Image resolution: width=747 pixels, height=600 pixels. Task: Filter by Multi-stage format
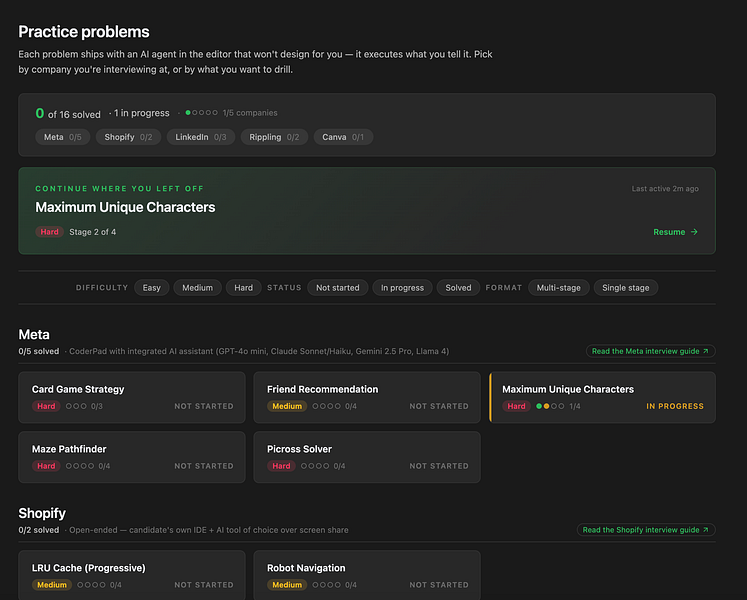coord(559,288)
